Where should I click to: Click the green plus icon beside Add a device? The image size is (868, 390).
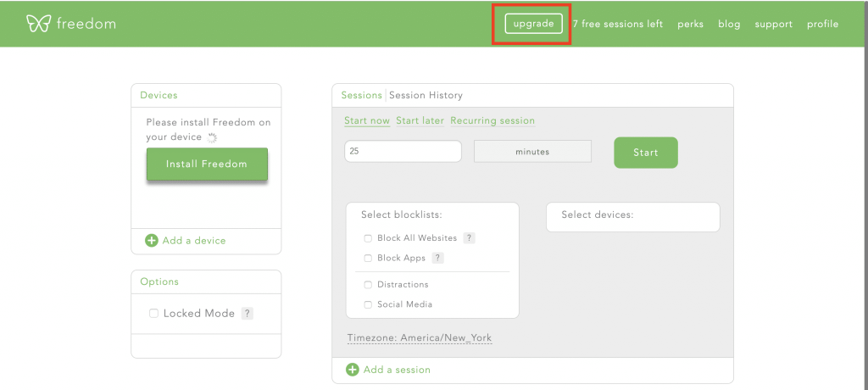pyautogui.click(x=152, y=241)
